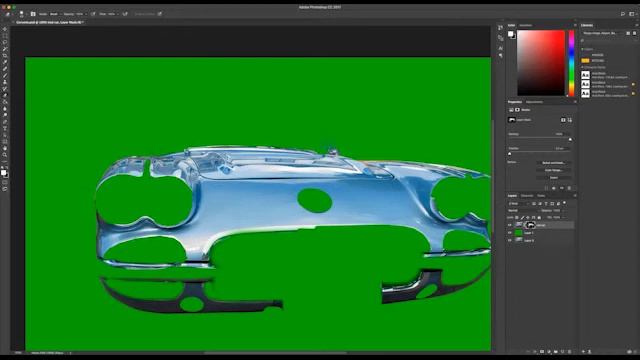Pick a hue on the vertical hue slider
Screen dimensions: 640x360
(571, 63)
